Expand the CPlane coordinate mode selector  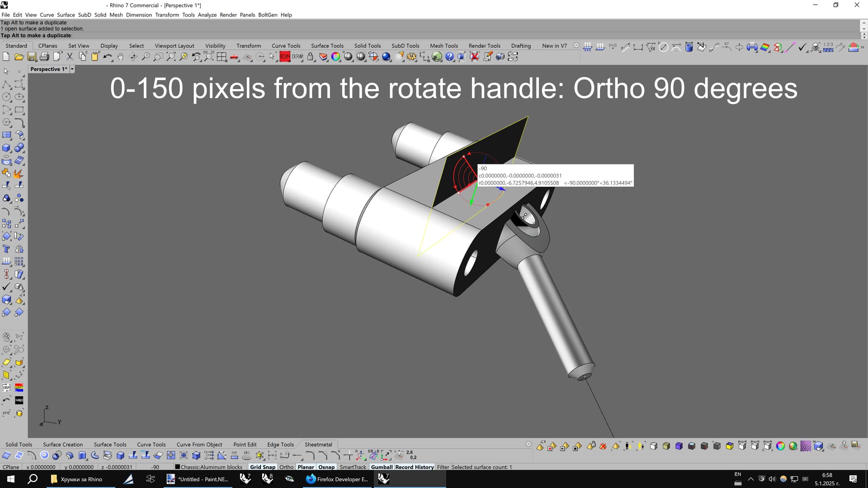11,467
